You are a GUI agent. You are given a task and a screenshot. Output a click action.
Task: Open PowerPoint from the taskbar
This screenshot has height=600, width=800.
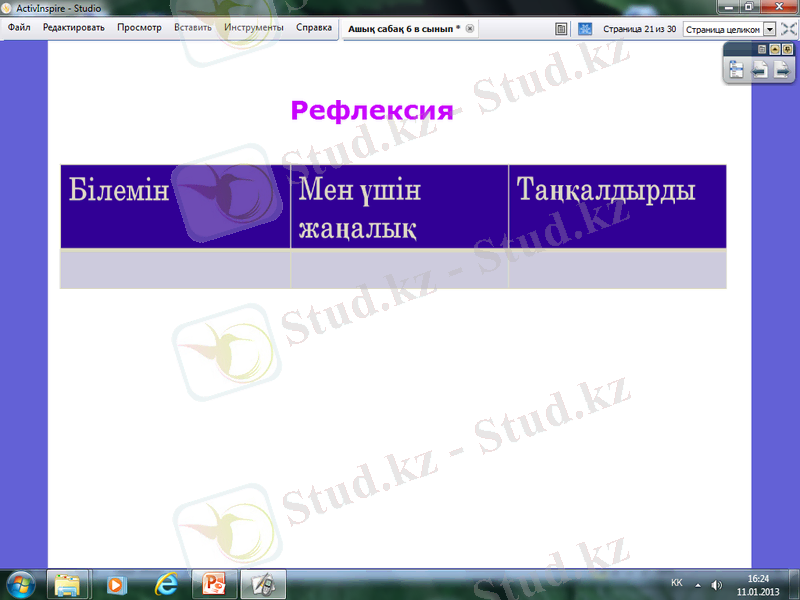[215, 583]
